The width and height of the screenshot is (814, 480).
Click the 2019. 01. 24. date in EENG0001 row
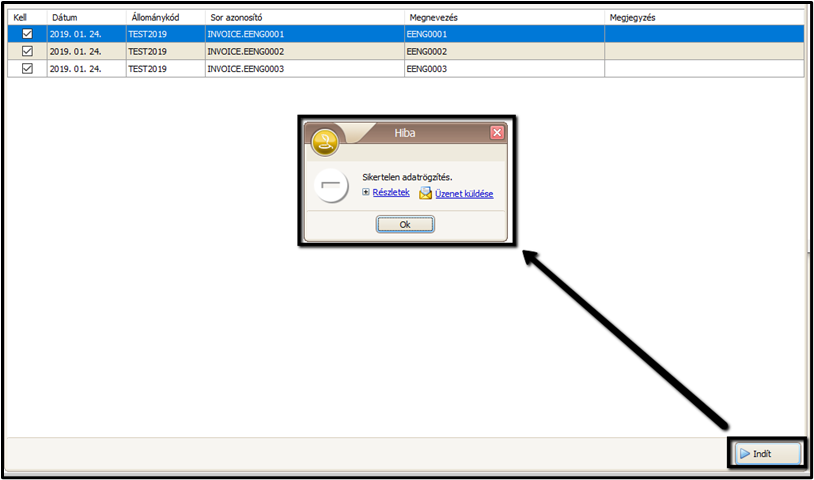(x=87, y=34)
